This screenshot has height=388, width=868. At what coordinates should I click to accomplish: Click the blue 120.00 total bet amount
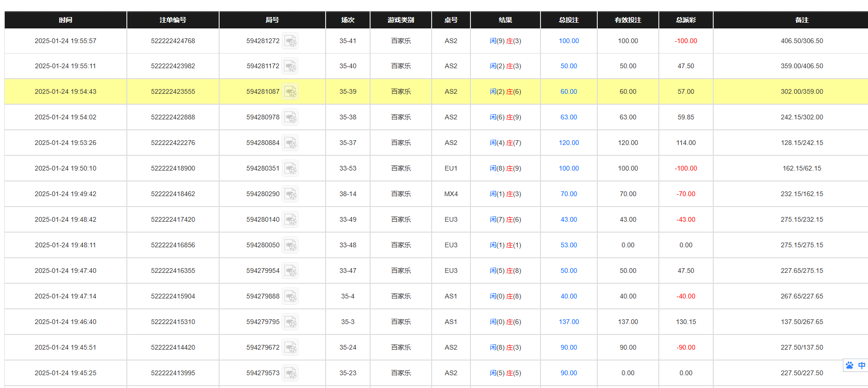click(x=568, y=143)
